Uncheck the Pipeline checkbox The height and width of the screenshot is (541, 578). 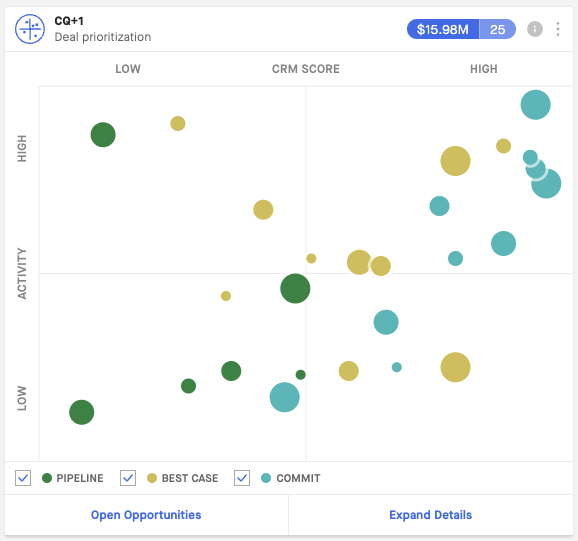pyautogui.click(x=23, y=478)
